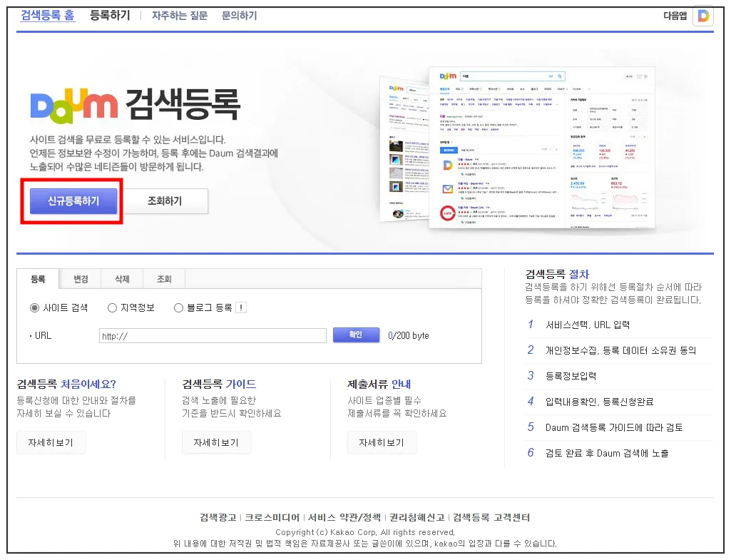
Task: Focus the http:// URL input field
Action: (x=213, y=336)
